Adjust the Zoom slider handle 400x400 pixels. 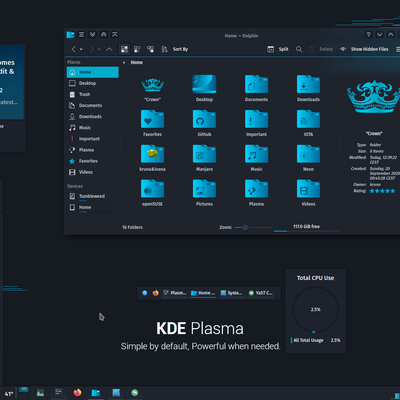245,227
